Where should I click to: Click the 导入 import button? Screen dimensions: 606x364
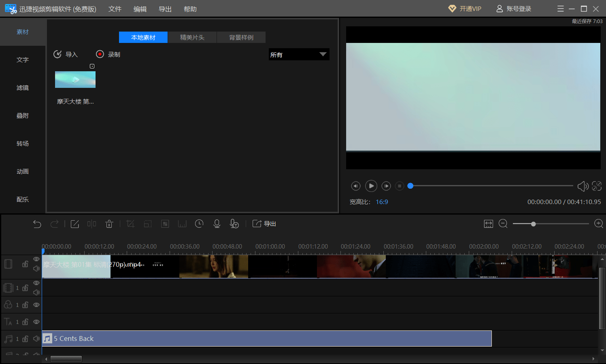pyautogui.click(x=66, y=54)
